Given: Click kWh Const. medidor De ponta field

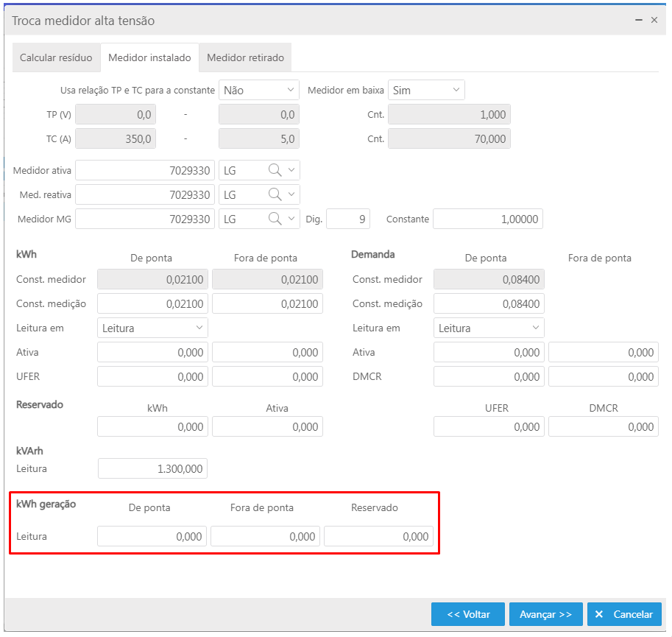Looking at the screenshot, I should click(x=152, y=280).
